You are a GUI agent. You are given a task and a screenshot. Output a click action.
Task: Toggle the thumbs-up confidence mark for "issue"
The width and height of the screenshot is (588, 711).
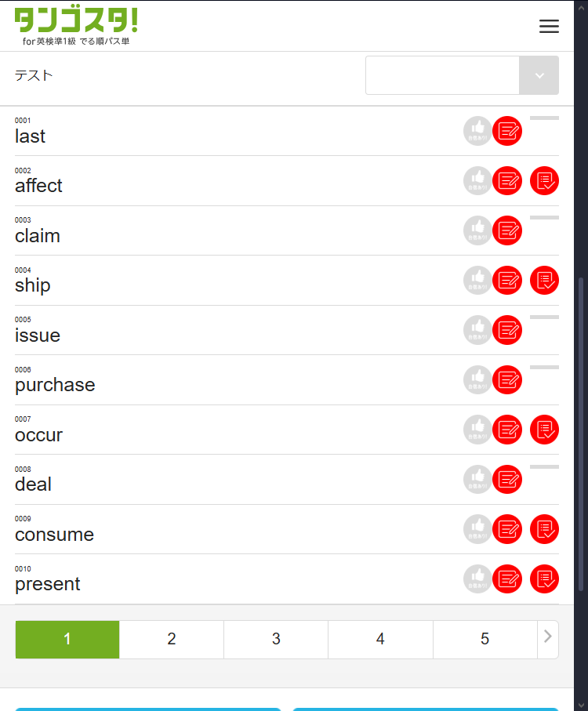pyautogui.click(x=477, y=330)
